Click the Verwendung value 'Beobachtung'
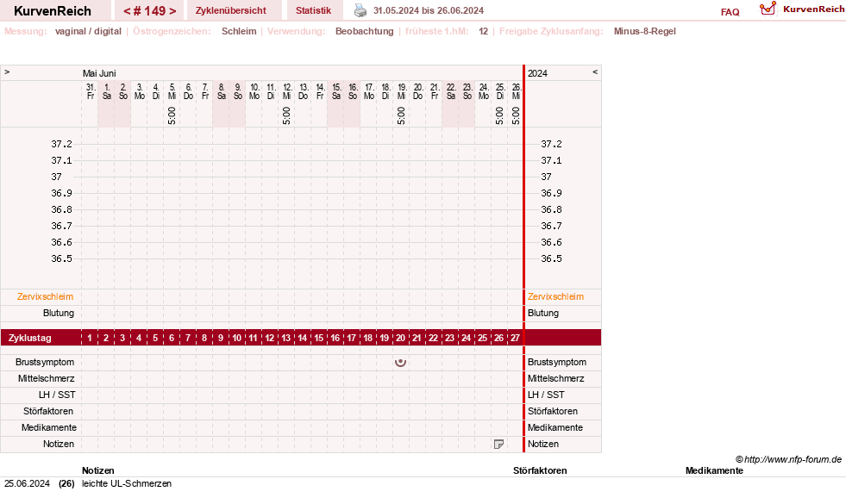 (x=365, y=31)
